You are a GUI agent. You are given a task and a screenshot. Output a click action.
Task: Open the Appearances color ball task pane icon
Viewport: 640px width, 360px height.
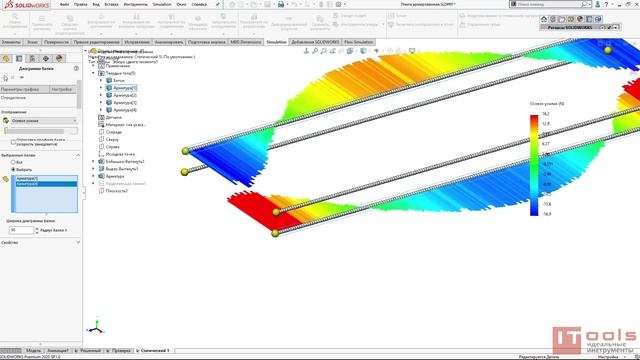(x=580, y=19)
